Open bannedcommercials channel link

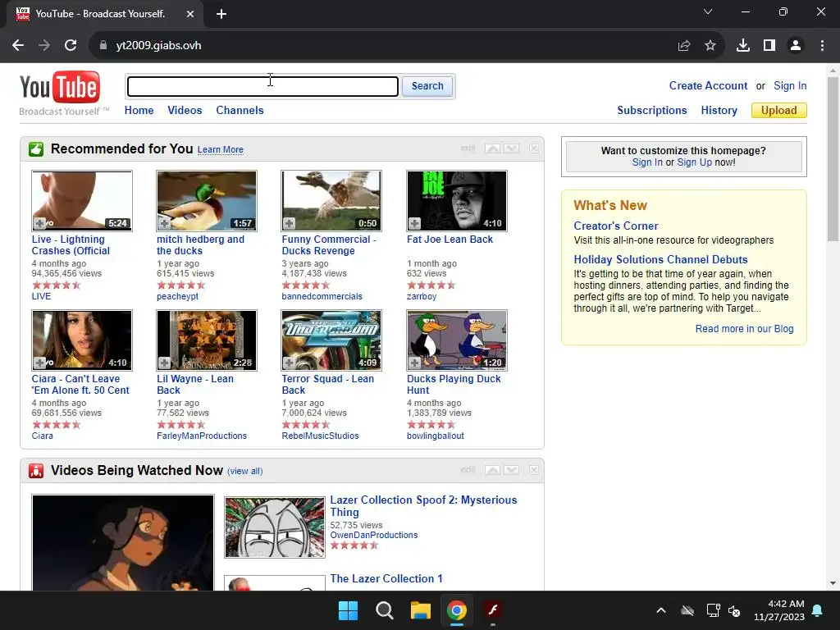(x=322, y=296)
